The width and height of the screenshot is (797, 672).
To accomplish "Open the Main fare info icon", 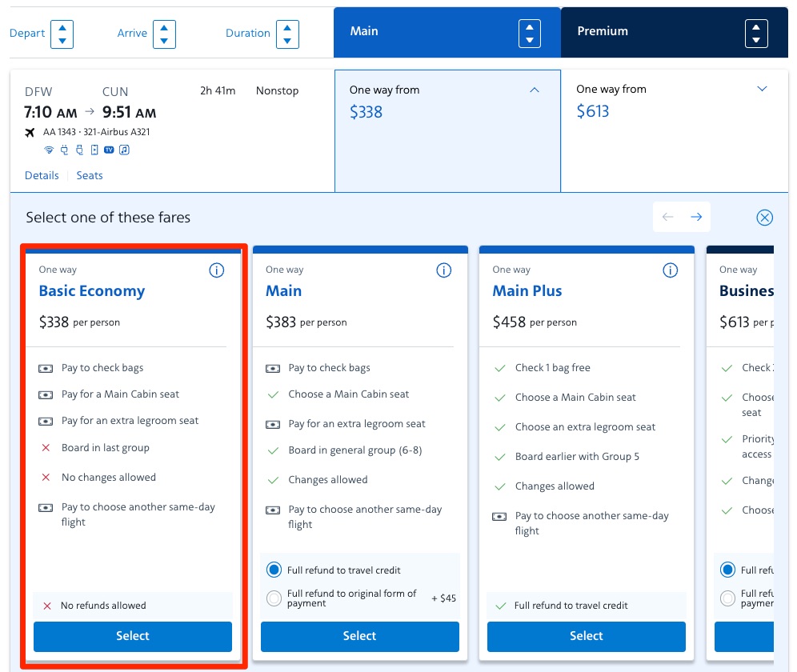I will coord(443,270).
